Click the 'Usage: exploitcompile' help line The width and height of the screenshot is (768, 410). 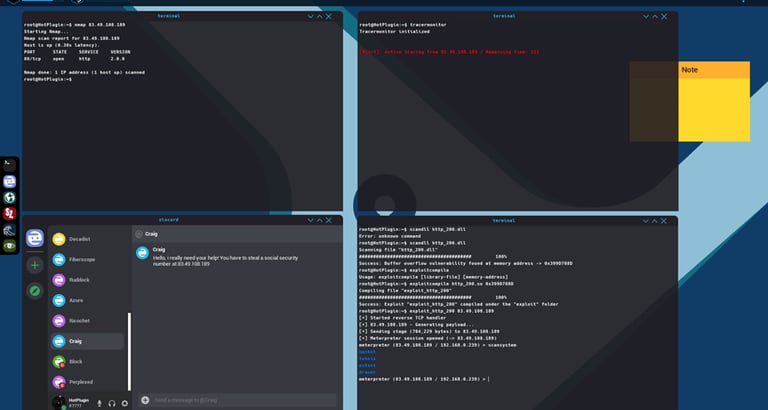(x=433, y=277)
